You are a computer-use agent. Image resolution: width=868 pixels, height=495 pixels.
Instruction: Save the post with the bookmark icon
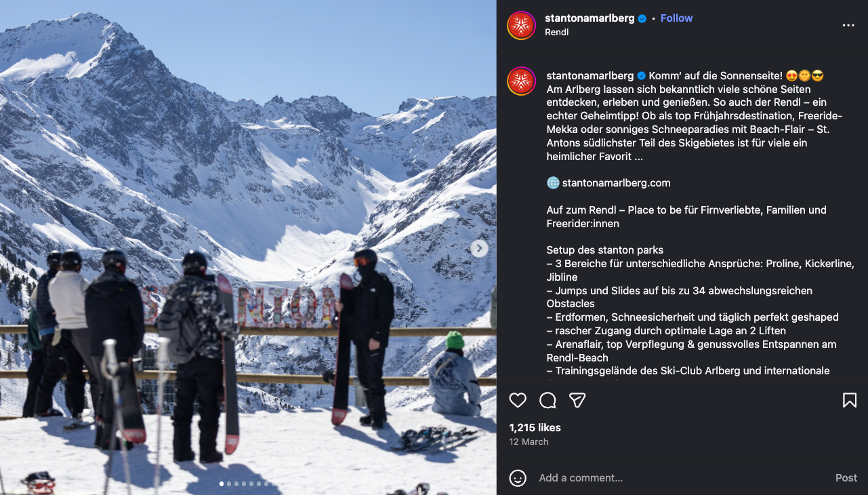(x=850, y=400)
